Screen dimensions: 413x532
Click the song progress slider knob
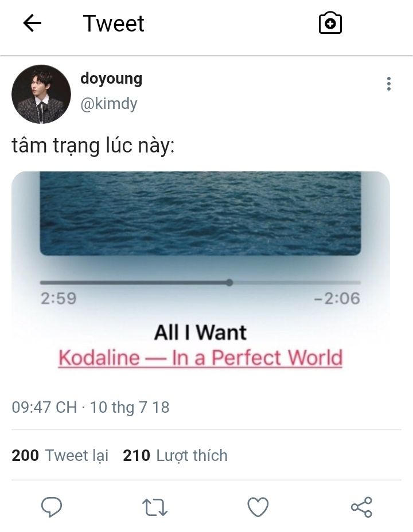tap(230, 282)
